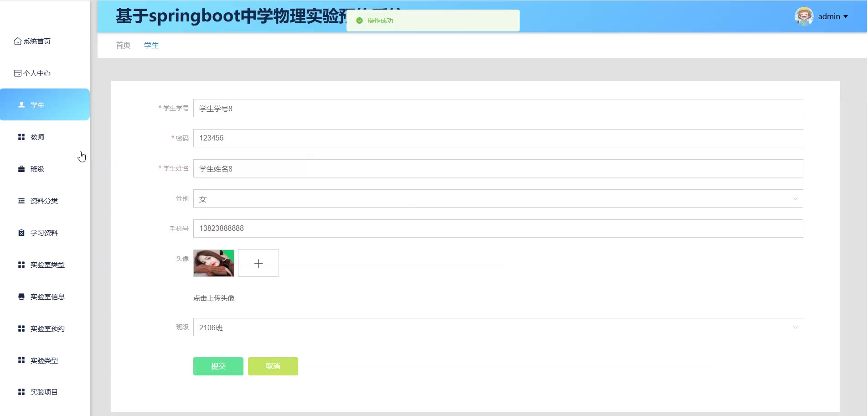Open the 实验项目 menu item

[x=45, y=392]
